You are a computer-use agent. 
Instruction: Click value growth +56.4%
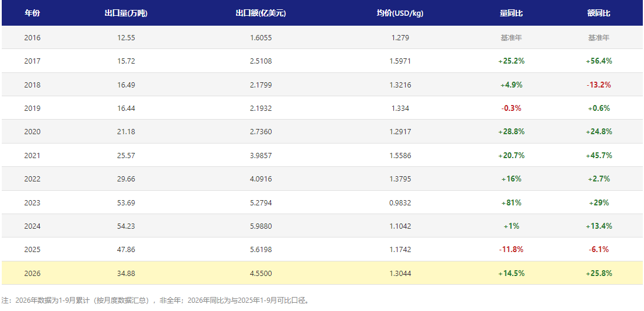point(599,61)
